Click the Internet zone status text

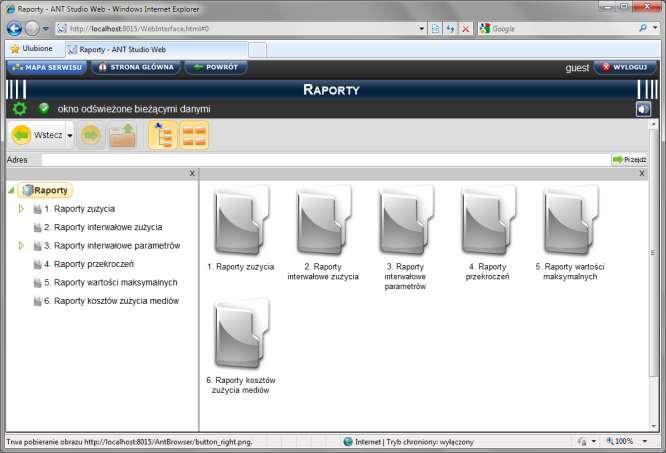414,442
